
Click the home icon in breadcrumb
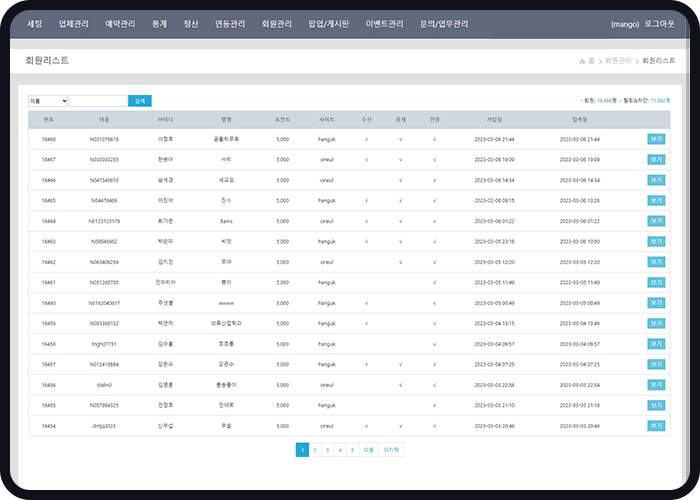pos(582,61)
